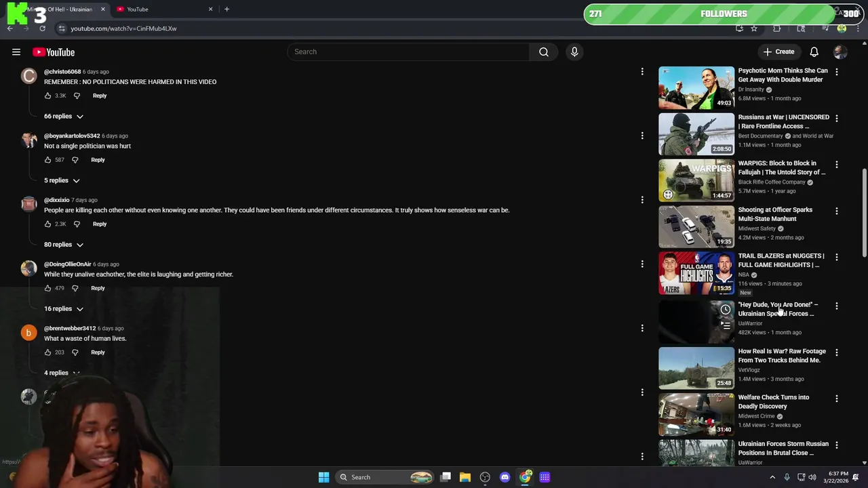
Task: Open the Create dropdown button
Action: click(778, 52)
